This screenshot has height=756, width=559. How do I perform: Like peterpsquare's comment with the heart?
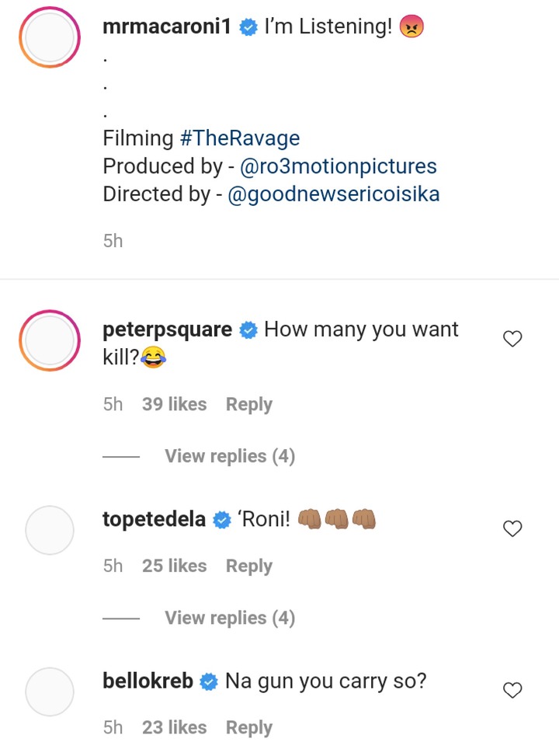click(512, 339)
